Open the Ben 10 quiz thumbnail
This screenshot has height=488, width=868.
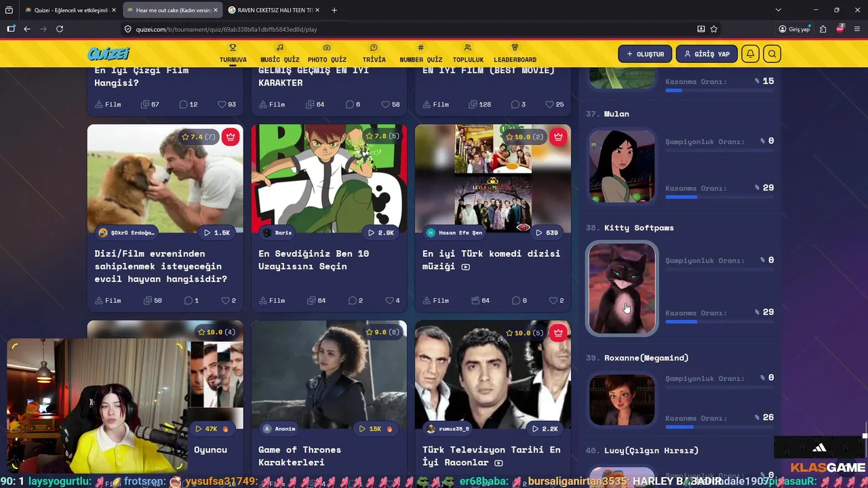(x=329, y=178)
